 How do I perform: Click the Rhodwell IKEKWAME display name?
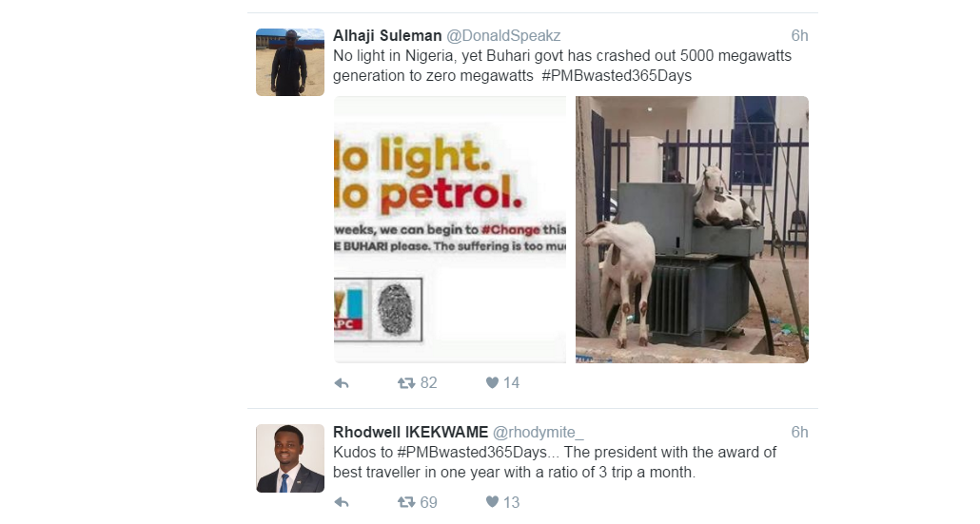[x=411, y=432]
